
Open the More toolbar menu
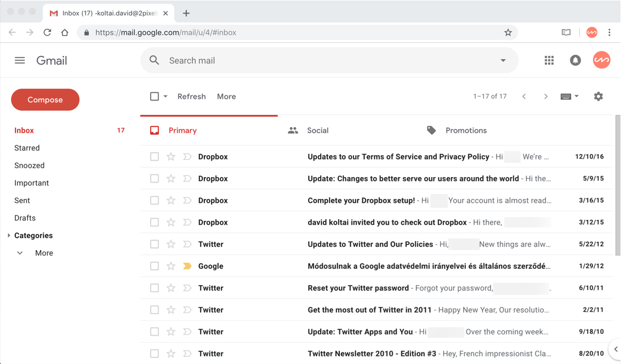coord(226,96)
